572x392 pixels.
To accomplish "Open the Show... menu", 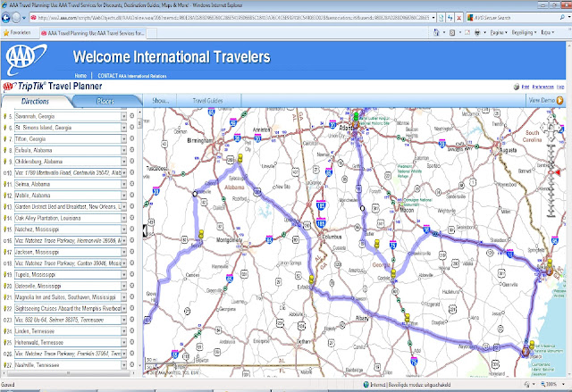I will pyautogui.click(x=161, y=101).
